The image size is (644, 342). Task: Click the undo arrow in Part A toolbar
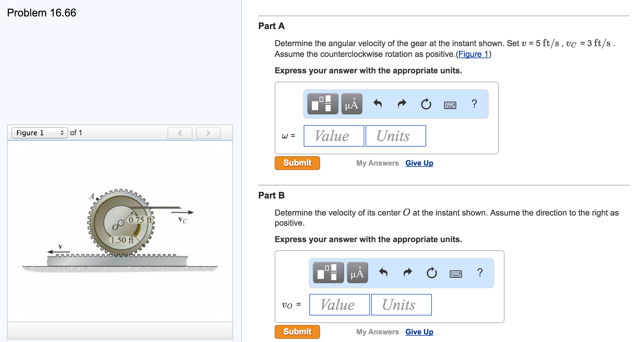378,104
